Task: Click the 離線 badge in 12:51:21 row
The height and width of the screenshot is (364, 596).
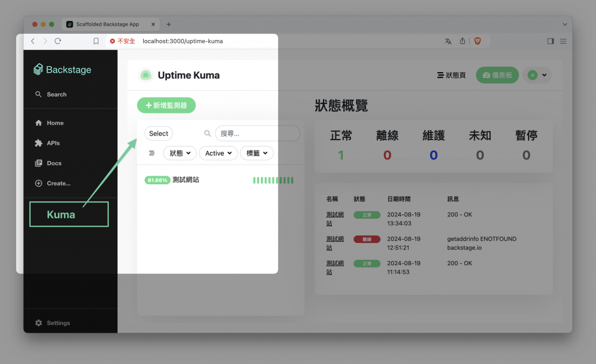Action: (367, 239)
